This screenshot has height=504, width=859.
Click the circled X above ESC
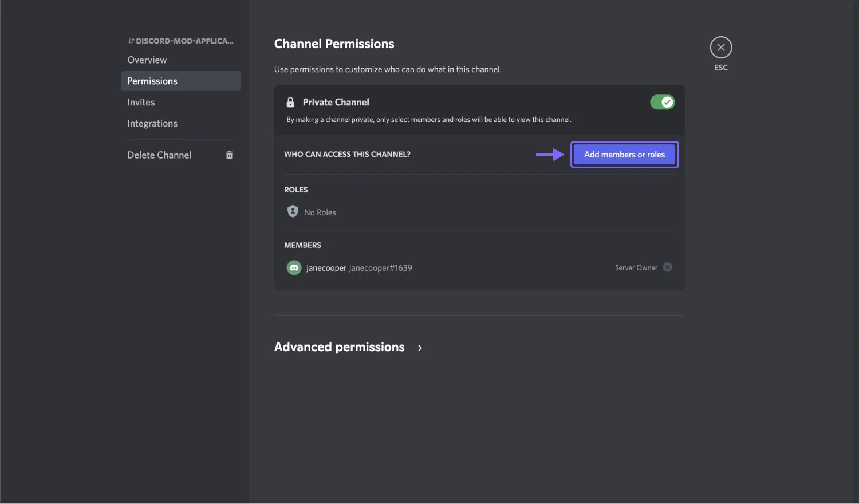(x=720, y=47)
